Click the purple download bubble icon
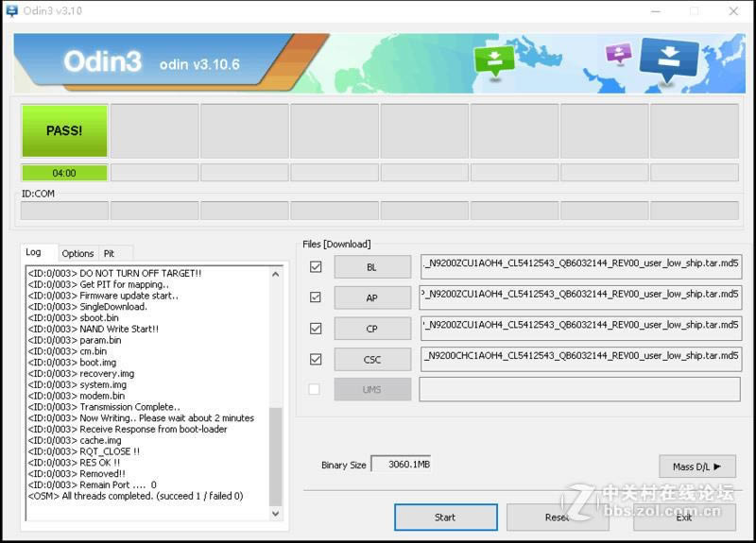Screen dimensions: 756x543 coord(618,52)
